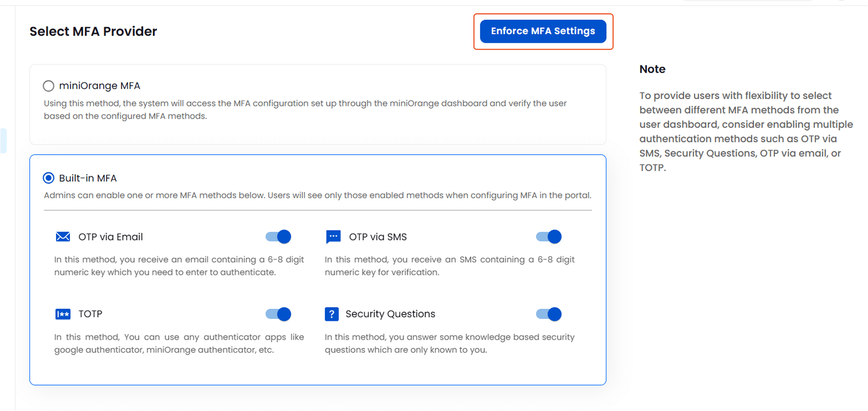Click the Enforce MFA Settings button
This screenshot has width=868, height=411.
543,31
